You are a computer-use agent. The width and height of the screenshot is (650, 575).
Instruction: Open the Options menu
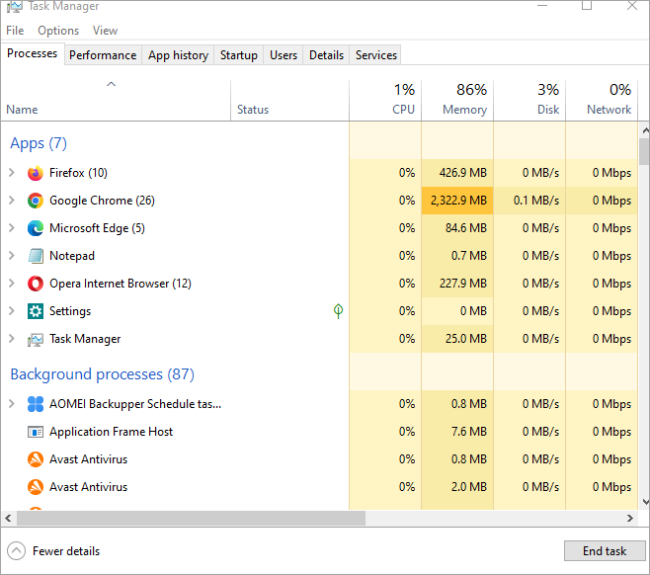tap(58, 31)
